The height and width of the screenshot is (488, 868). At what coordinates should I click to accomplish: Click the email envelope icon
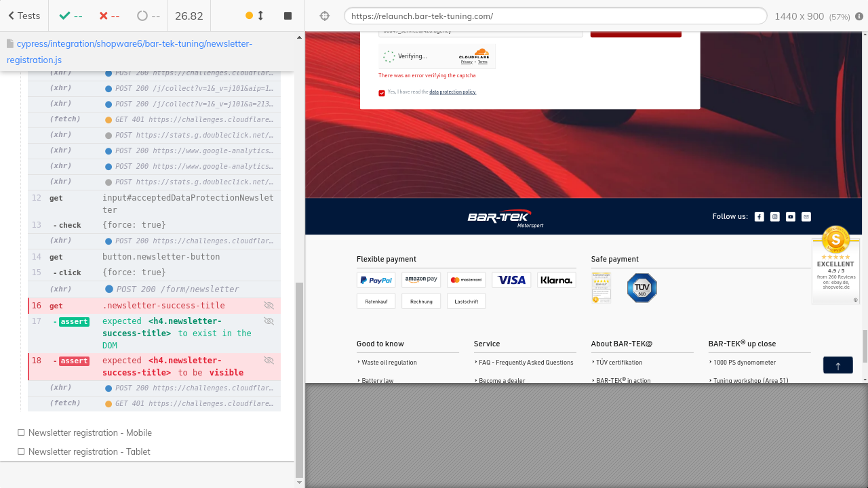coord(806,217)
